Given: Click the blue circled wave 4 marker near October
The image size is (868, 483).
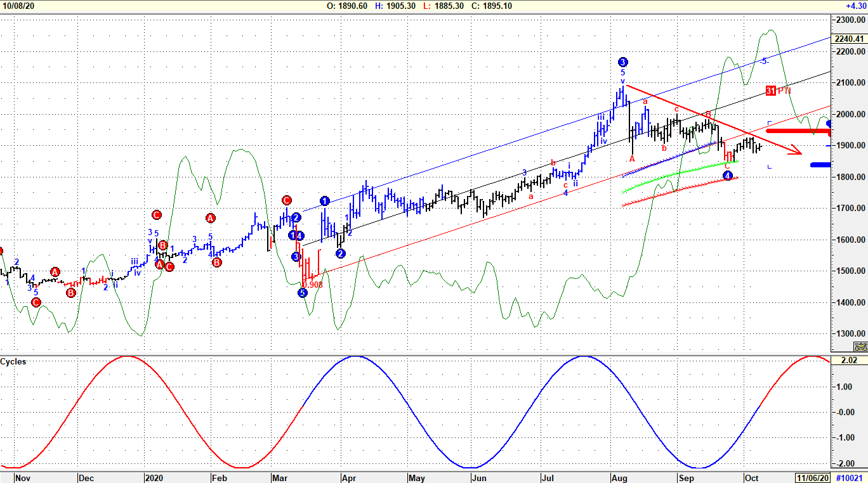Looking at the screenshot, I should coord(728,176).
